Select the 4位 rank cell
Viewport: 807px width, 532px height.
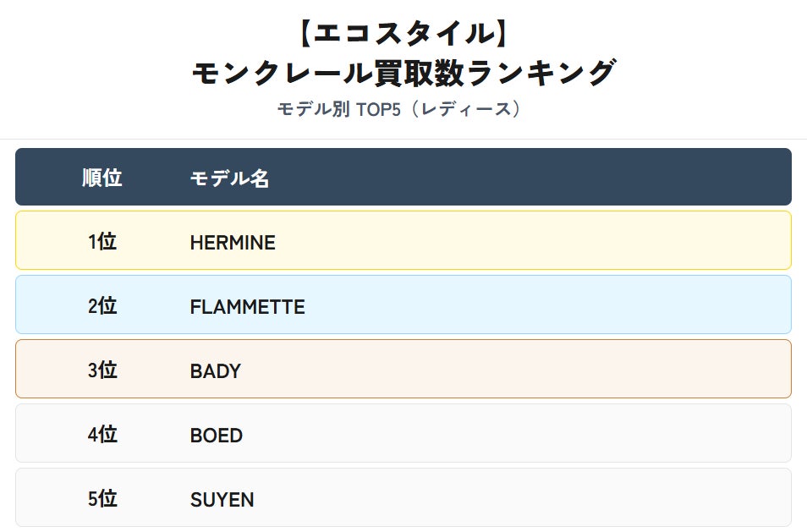pos(102,435)
